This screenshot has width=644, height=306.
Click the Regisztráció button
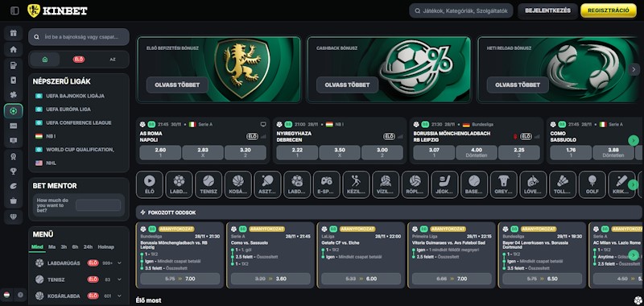coord(609,10)
